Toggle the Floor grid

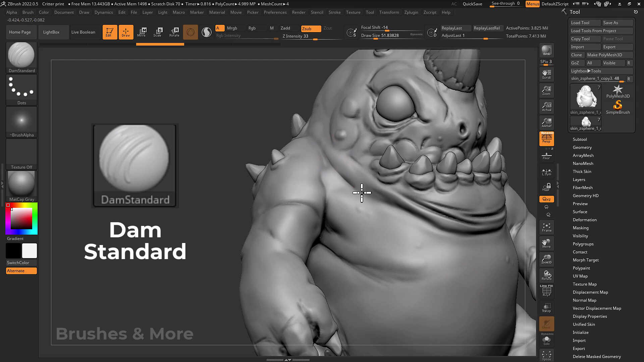(x=546, y=156)
